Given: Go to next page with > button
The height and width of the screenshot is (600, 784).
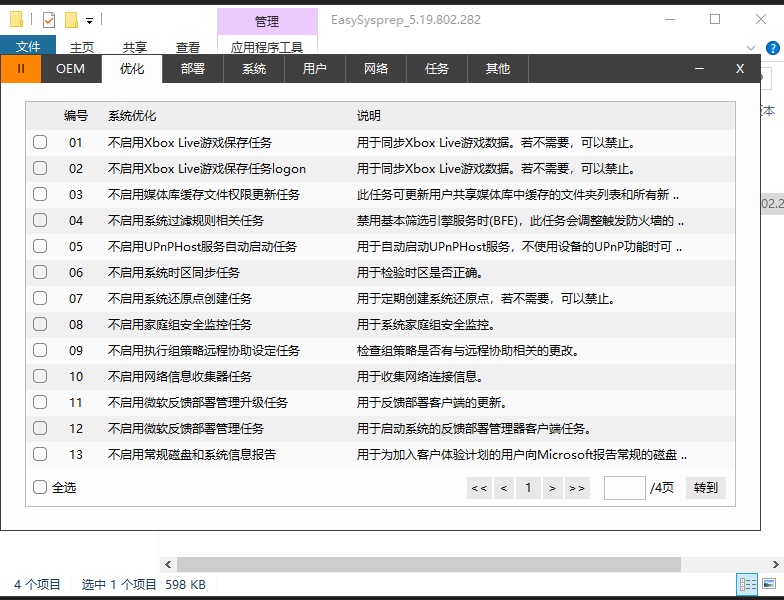Looking at the screenshot, I should [551, 488].
